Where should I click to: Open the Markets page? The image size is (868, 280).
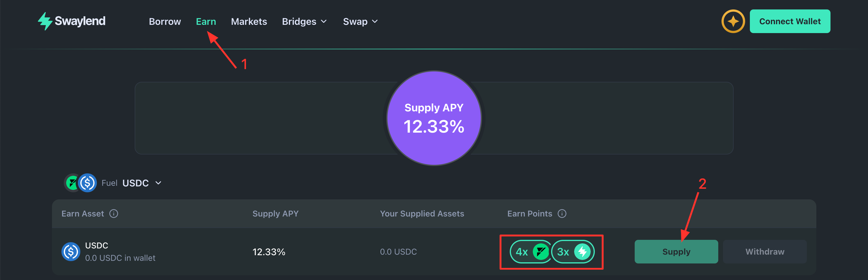click(x=249, y=22)
